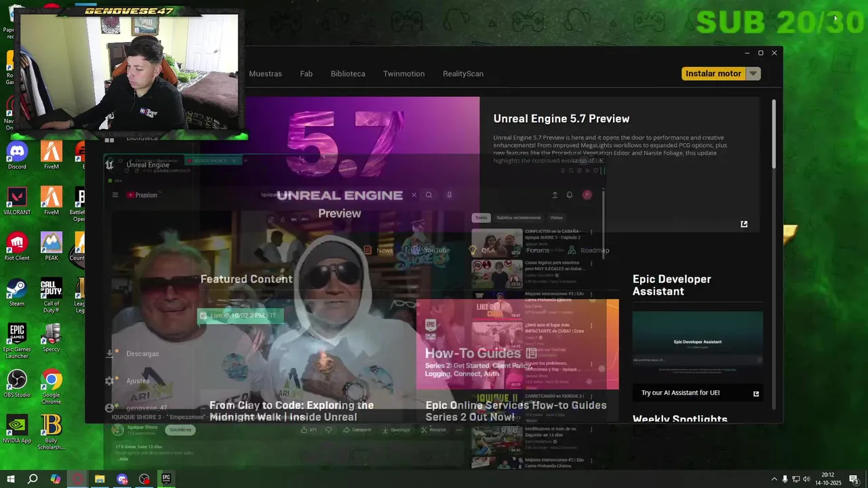Select the Vistos filter chip

[557, 218]
